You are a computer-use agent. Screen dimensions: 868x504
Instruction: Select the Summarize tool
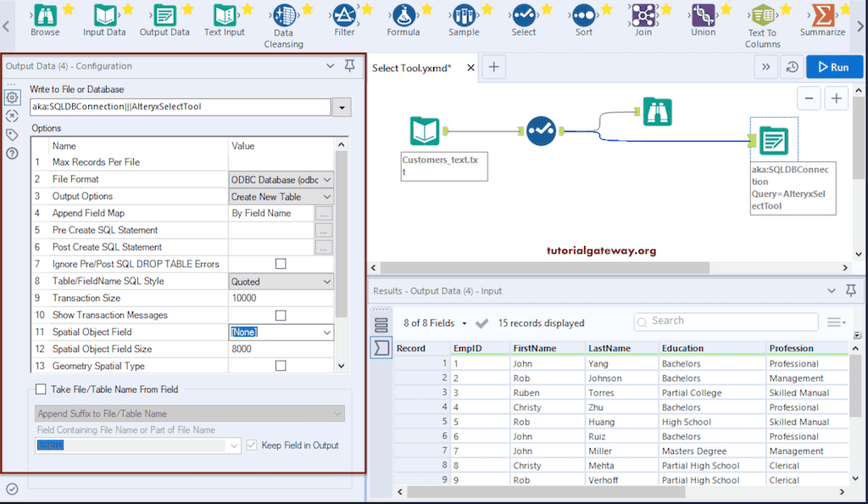pyautogui.click(x=821, y=17)
